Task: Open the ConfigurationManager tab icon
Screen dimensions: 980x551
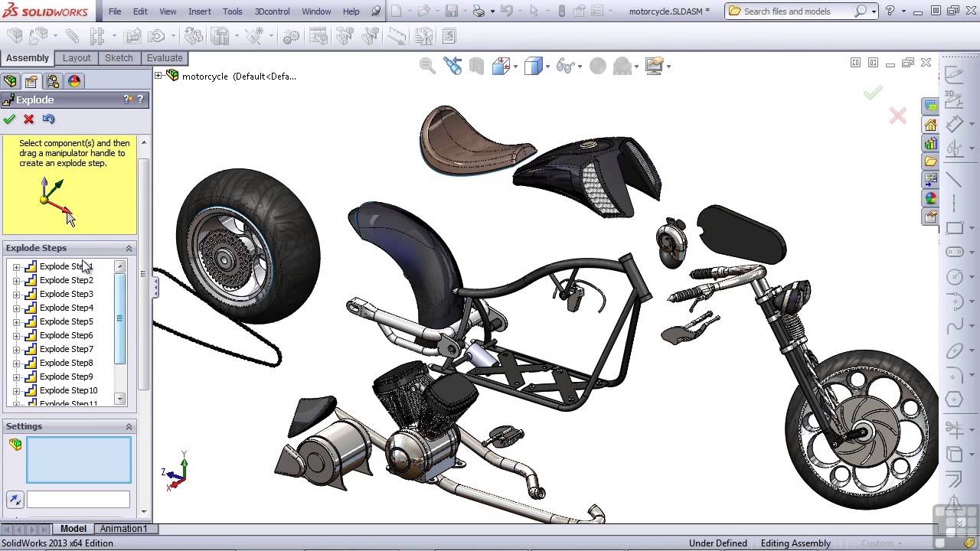Action: point(53,81)
